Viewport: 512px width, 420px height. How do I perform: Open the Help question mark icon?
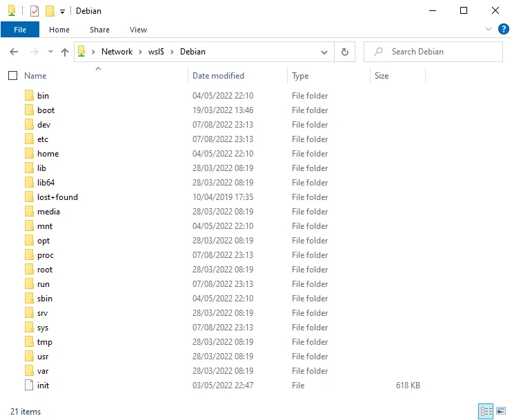[x=503, y=29]
